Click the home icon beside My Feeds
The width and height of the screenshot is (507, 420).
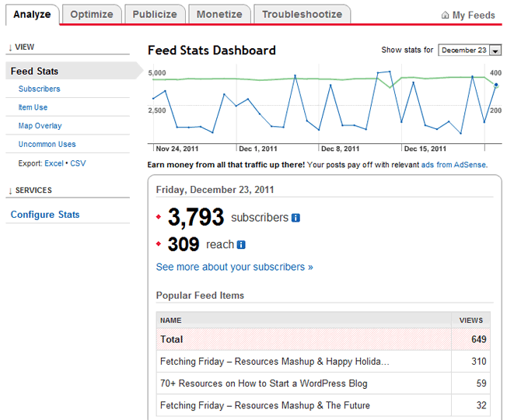point(446,15)
